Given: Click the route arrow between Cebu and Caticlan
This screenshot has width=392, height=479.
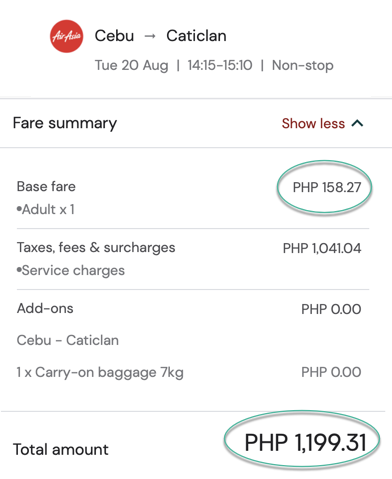Looking at the screenshot, I should coord(150,36).
